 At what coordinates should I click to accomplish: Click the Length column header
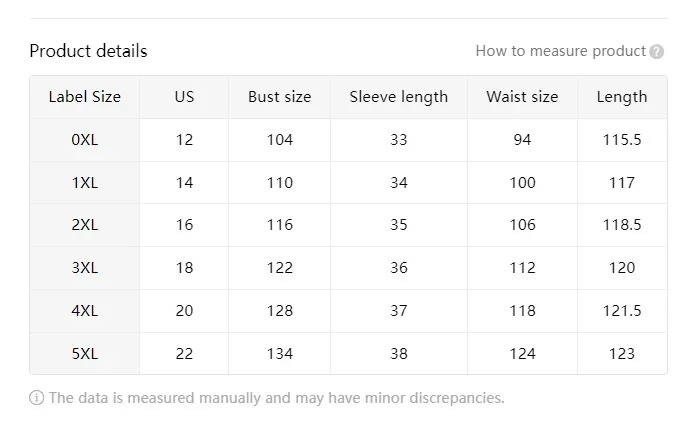point(622,97)
